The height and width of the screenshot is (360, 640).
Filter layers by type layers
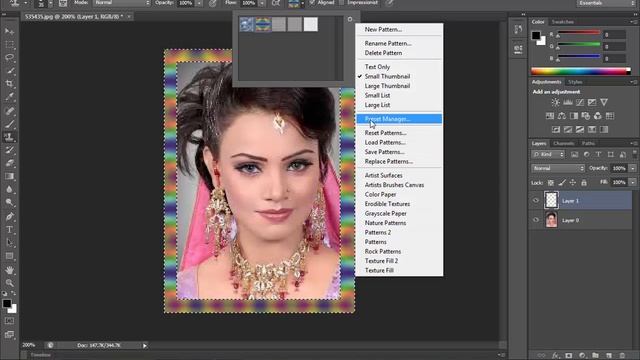tap(598, 154)
